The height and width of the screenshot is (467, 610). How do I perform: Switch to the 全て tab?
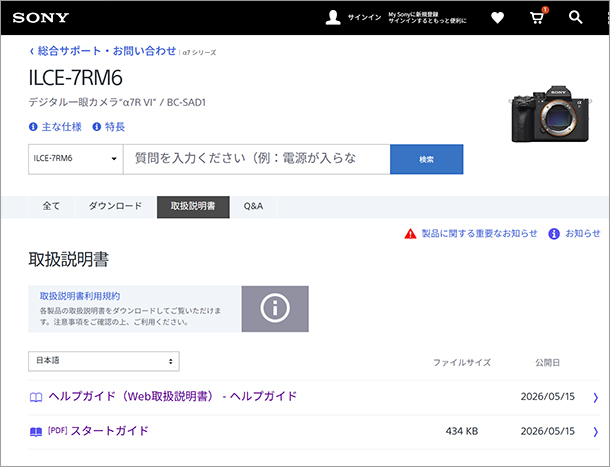(x=51, y=206)
